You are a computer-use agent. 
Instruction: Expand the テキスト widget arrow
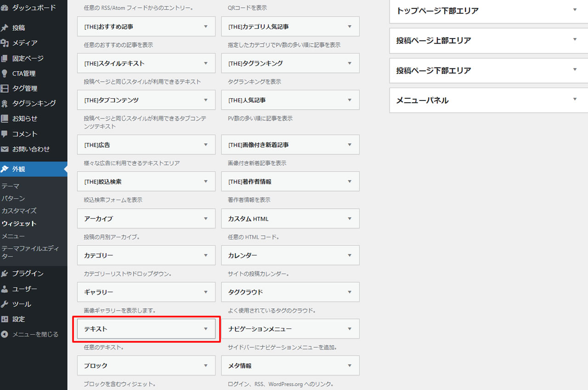[x=206, y=329]
